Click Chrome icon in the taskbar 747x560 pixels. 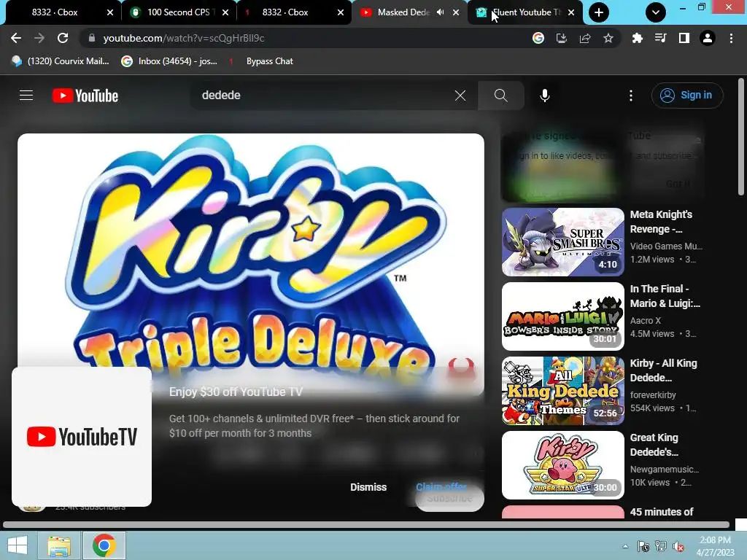point(104,545)
